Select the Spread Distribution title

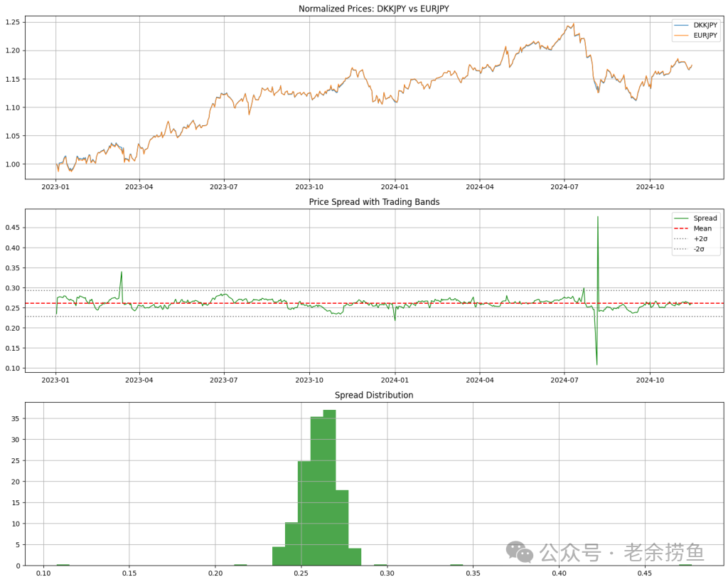point(373,395)
